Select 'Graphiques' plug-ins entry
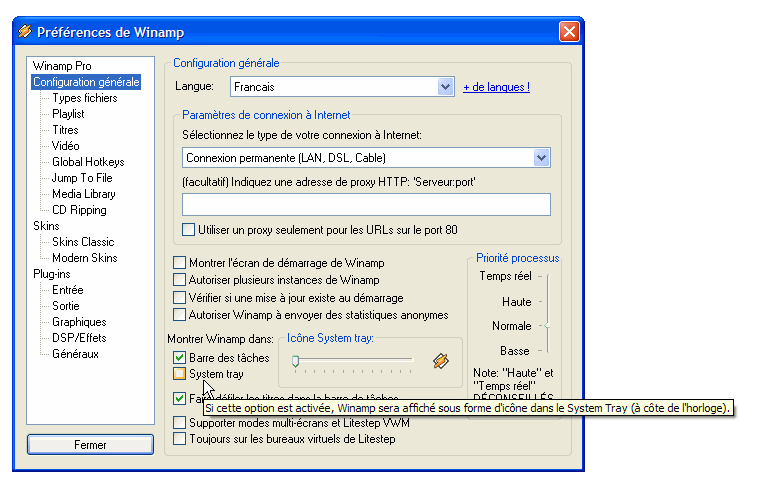 [79, 322]
